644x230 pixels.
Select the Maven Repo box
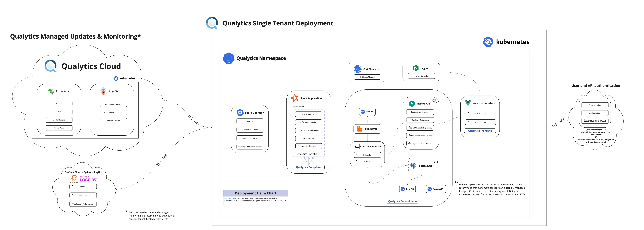tap(59, 128)
